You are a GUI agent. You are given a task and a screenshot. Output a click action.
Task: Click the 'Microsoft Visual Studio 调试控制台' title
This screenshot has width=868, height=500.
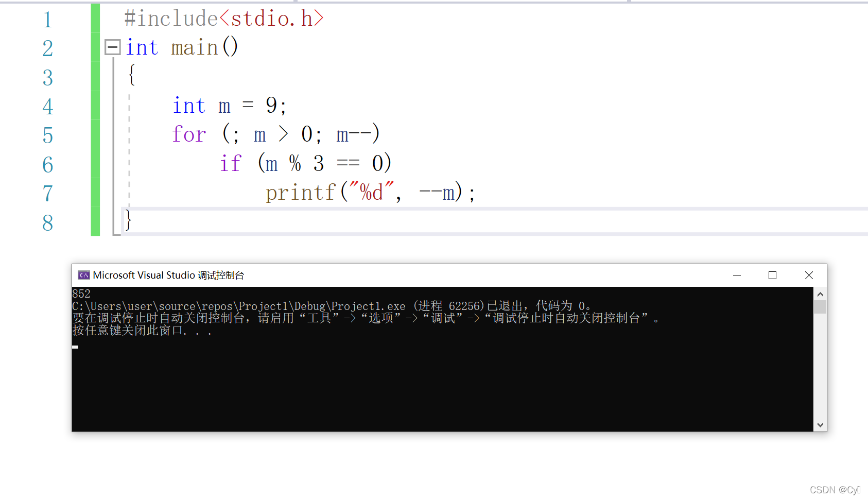(168, 275)
